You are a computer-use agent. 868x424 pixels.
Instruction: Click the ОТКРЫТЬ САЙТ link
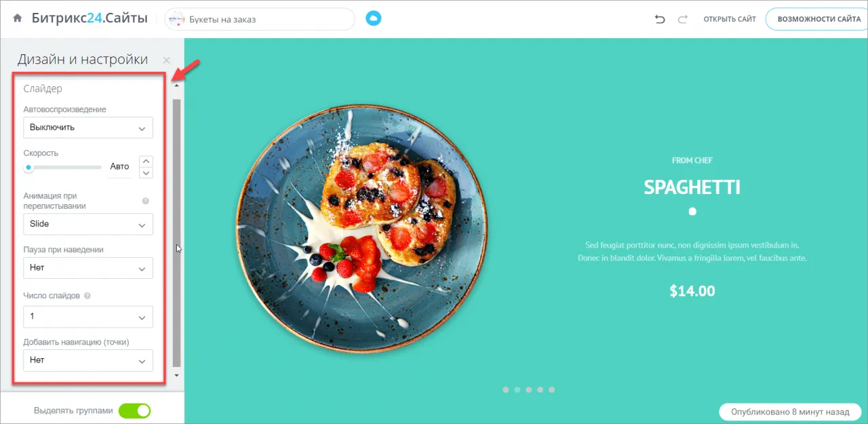coord(730,19)
